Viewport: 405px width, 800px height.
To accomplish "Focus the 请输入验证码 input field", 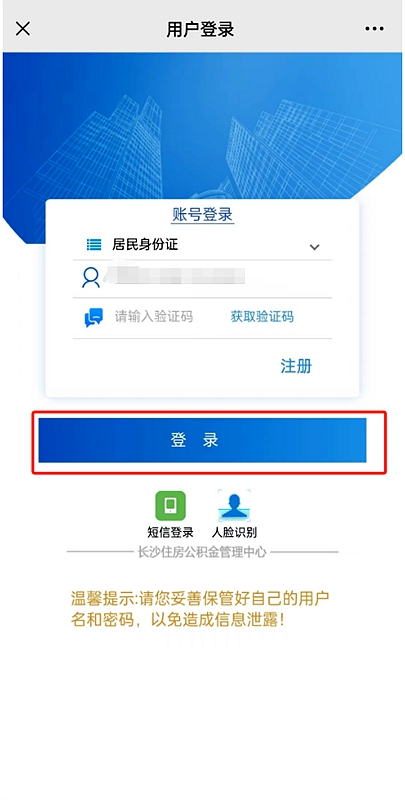I will tap(154, 317).
